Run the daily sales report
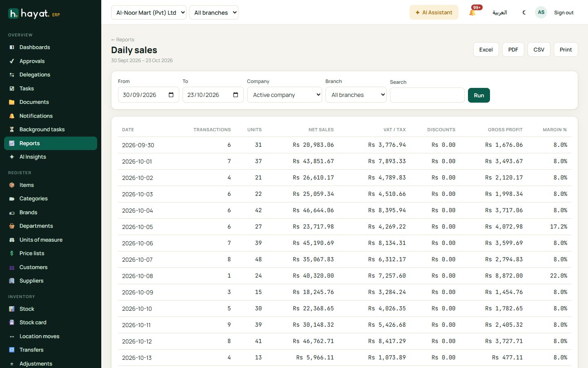Image resolution: width=588 pixels, height=368 pixels. click(x=479, y=95)
